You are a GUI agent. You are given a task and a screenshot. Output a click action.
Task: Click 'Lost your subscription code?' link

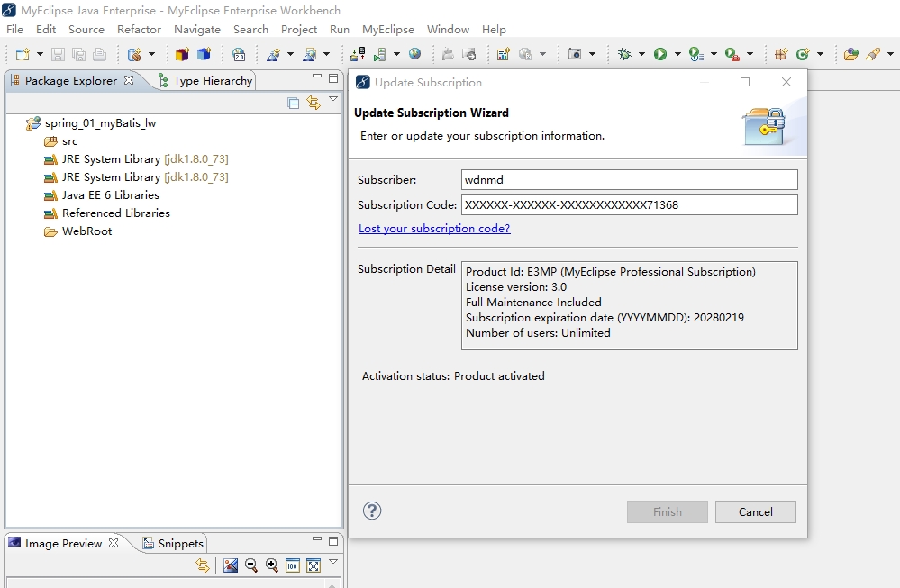pyautogui.click(x=434, y=229)
